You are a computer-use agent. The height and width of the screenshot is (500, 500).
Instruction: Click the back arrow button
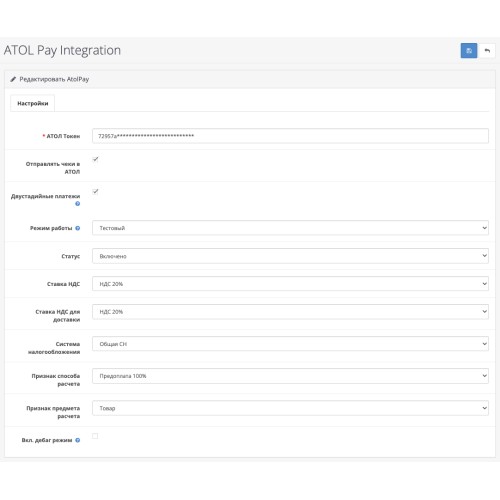(x=487, y=51)
